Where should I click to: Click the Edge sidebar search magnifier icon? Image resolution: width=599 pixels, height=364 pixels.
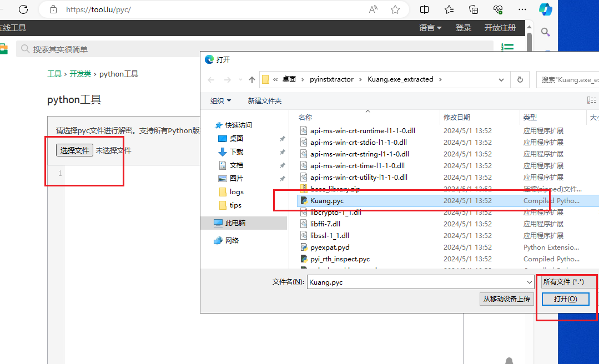546,32
